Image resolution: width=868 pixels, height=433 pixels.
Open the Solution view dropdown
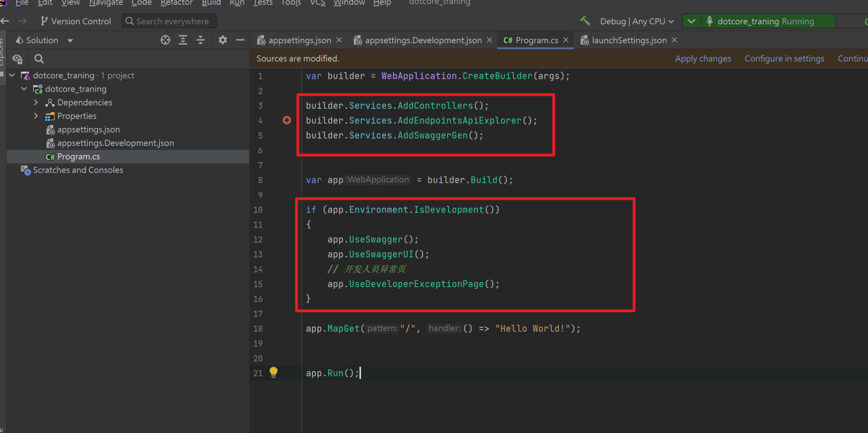70,41
